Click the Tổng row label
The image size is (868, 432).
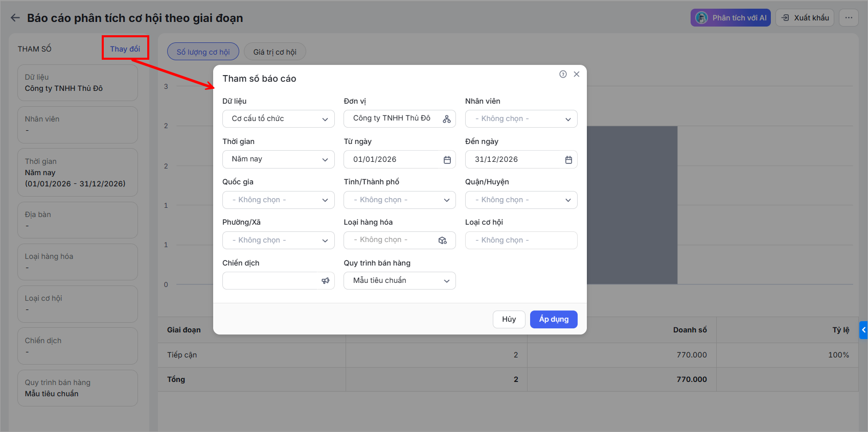[x=176, y=379]
